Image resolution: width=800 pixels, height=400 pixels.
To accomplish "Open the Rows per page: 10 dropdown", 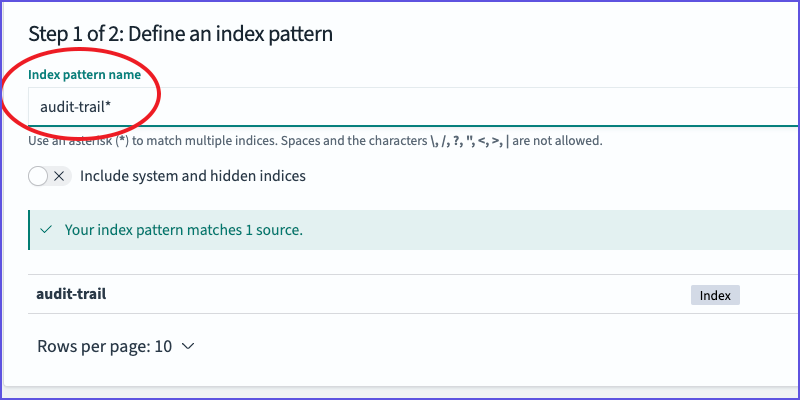I will pos(116,346).
